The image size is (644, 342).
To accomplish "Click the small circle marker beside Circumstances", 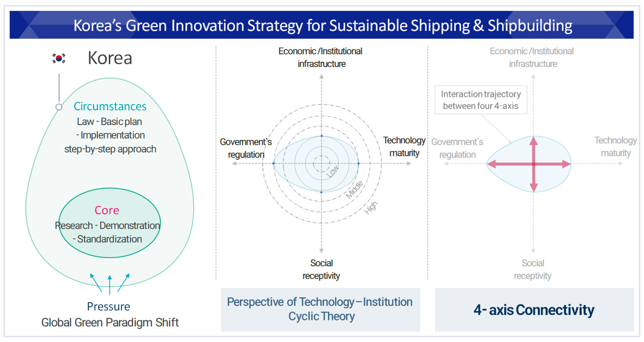I will click(x=59, y=107).
